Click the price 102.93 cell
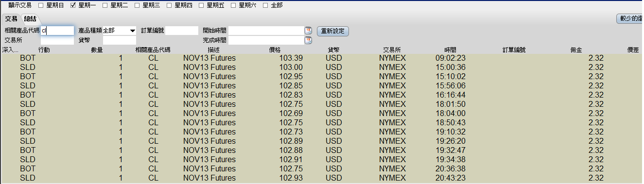644x184 pixels. (x=292, y=178)
